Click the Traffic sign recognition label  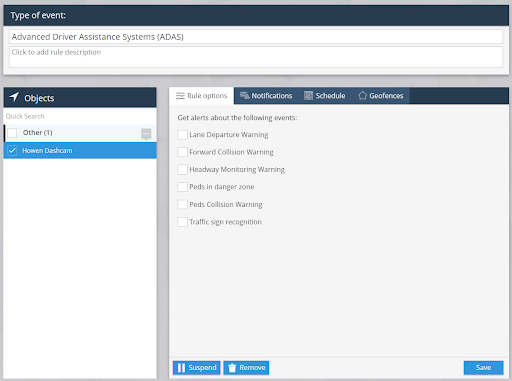pos(225,222)
